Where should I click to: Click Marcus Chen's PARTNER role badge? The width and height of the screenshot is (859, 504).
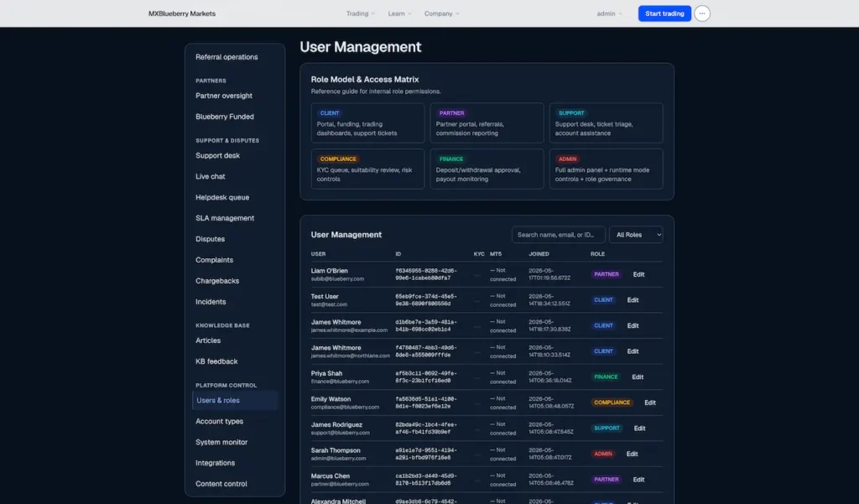pos(607,480)
